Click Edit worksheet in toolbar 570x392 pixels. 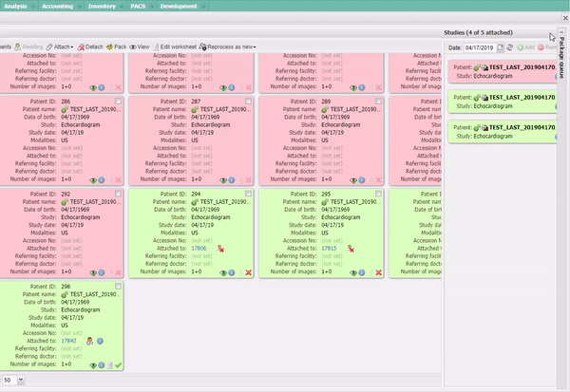click(x=175, y=47)
